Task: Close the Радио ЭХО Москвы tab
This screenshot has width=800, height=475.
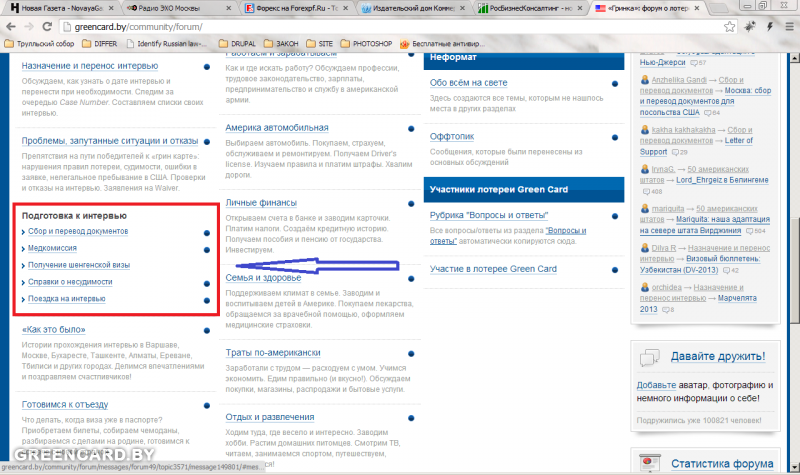Action: click(229, 8)
